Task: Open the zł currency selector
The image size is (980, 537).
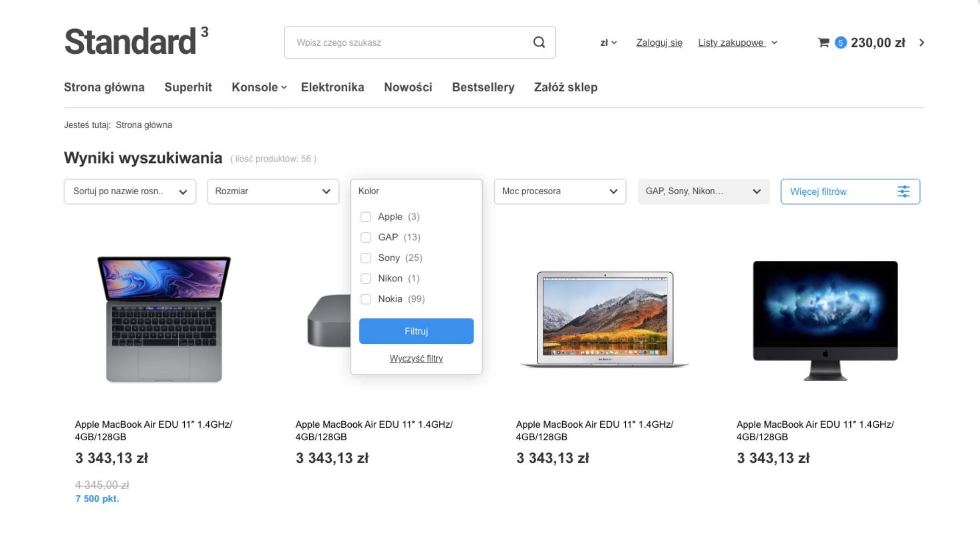Action: [608, 43]
